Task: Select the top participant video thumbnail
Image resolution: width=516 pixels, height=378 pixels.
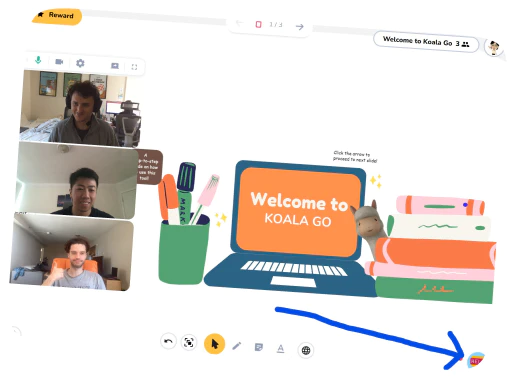Action: tap(80, 108)
